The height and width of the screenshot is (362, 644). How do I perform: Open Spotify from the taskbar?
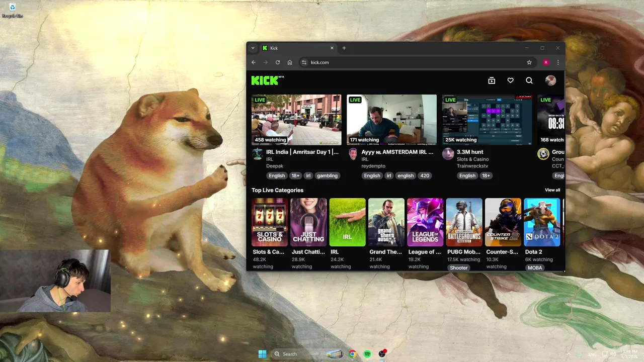coord(367,354)
